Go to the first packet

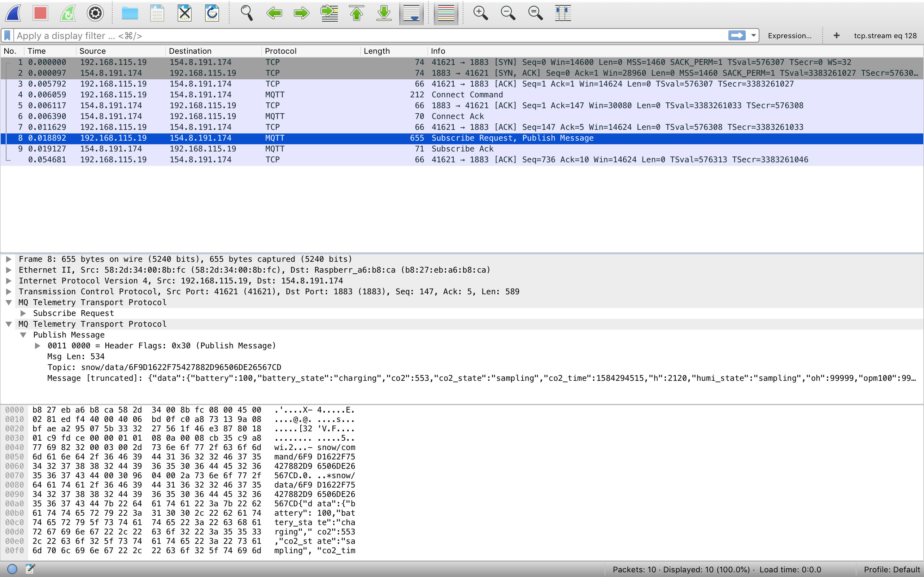356,13
